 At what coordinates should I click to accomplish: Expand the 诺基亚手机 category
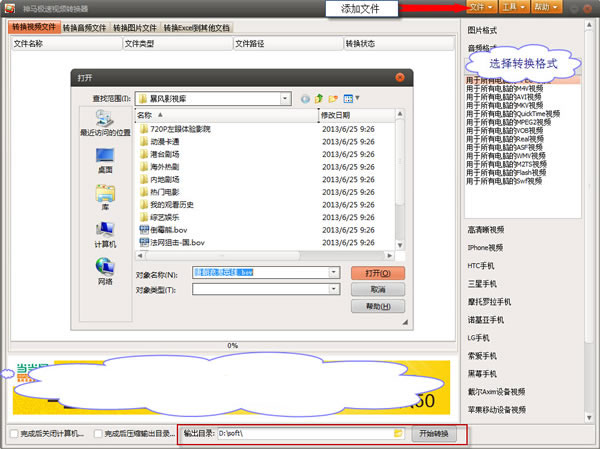tap(486, 320)
